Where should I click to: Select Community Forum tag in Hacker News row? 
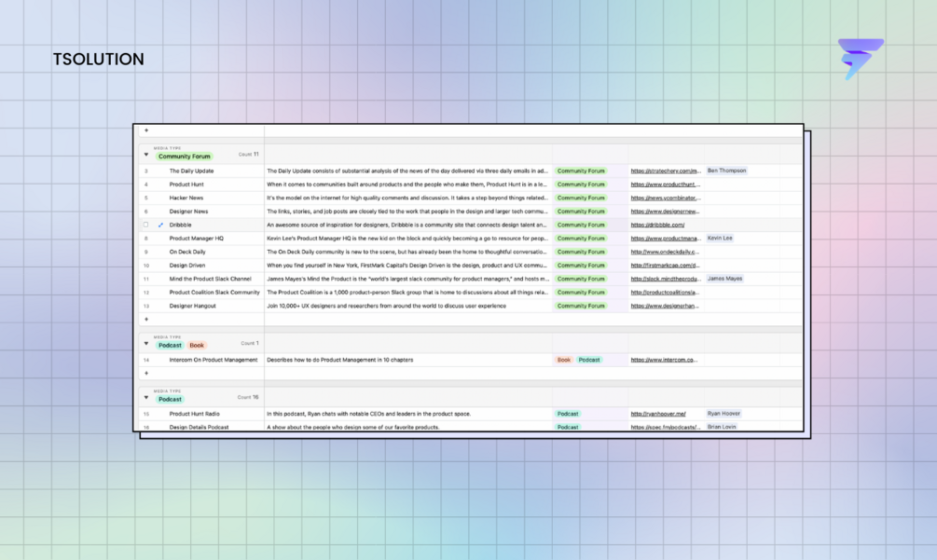[x=581, y=198]
